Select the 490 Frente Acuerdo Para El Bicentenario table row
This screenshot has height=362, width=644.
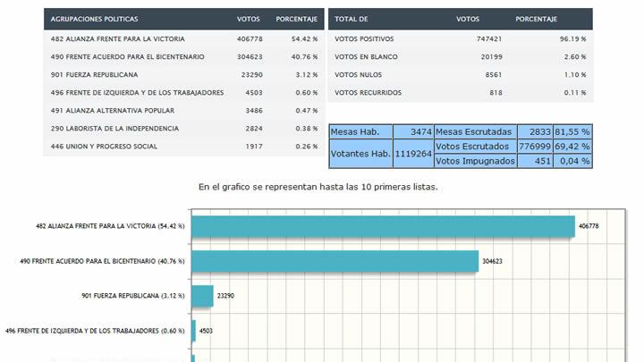[183, 57]
